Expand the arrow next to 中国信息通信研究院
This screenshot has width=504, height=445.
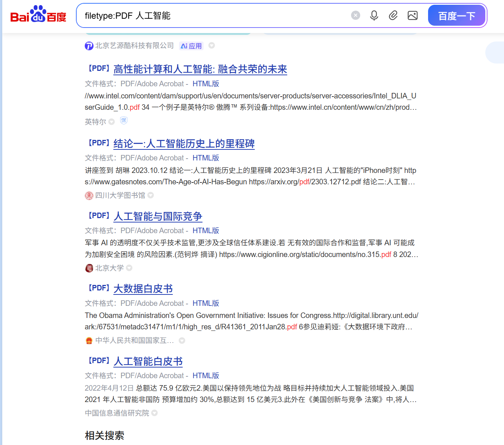154,413
